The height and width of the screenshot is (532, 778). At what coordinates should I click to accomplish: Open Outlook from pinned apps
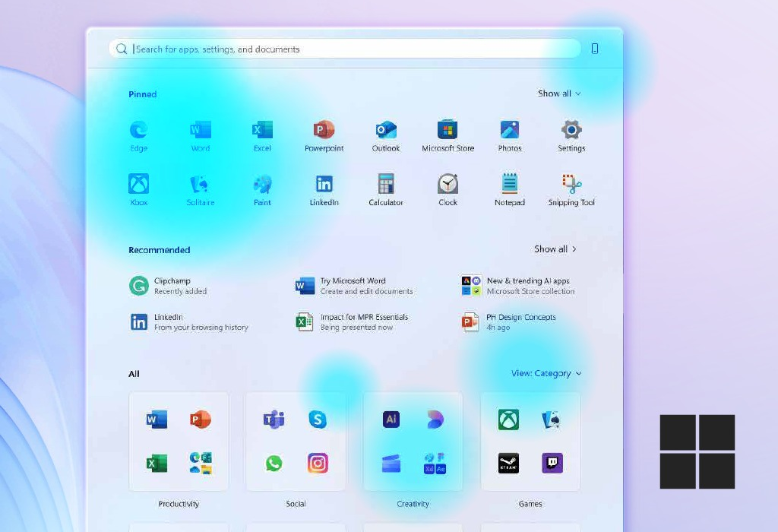pyautogui.click(x=385, y=130)
